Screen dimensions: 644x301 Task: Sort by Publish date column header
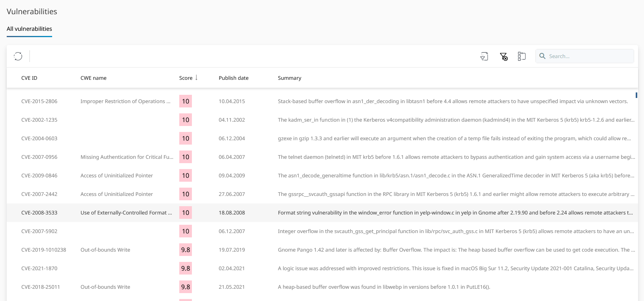coord(233,78)
